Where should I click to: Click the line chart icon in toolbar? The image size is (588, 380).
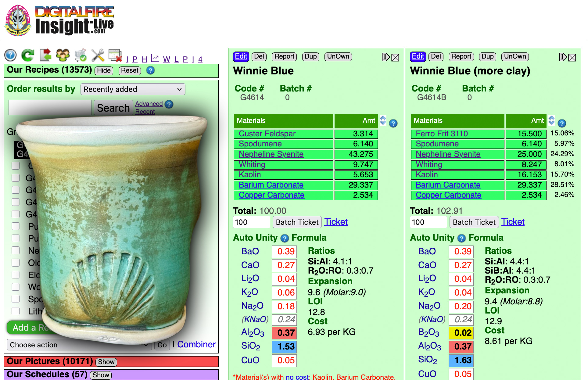point(155,58)
